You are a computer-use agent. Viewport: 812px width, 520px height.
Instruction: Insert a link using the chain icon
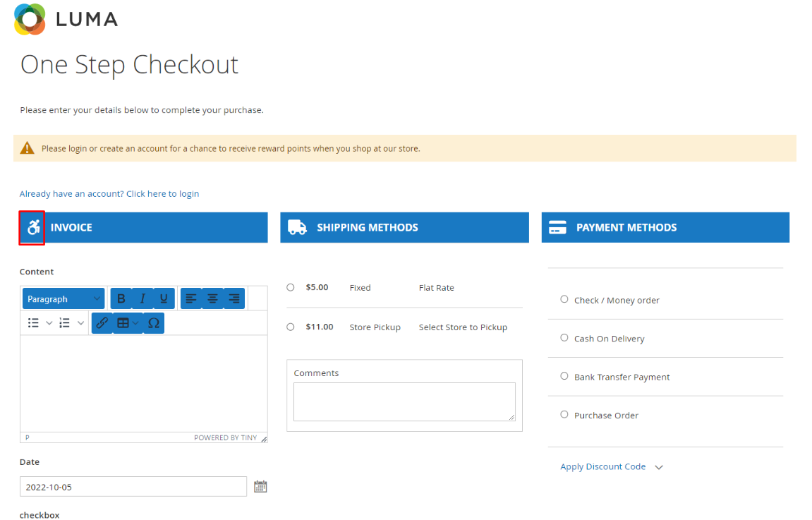pyautogui.click(x=102, y=323)
